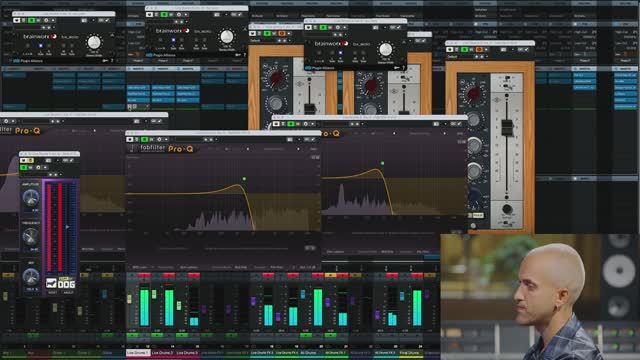640x360 pixels.
Task: Click the green EQ node in center Pro-Q
Action: [244, 179]
